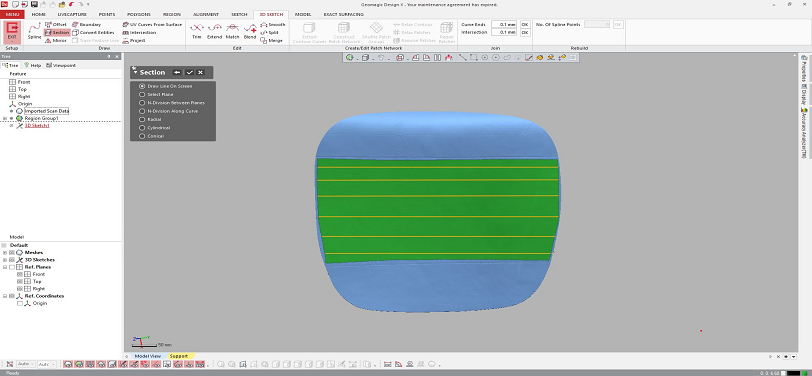Click the Boundary tool
The height and width of the screenshot is (376, 812).
coord(86,24)
